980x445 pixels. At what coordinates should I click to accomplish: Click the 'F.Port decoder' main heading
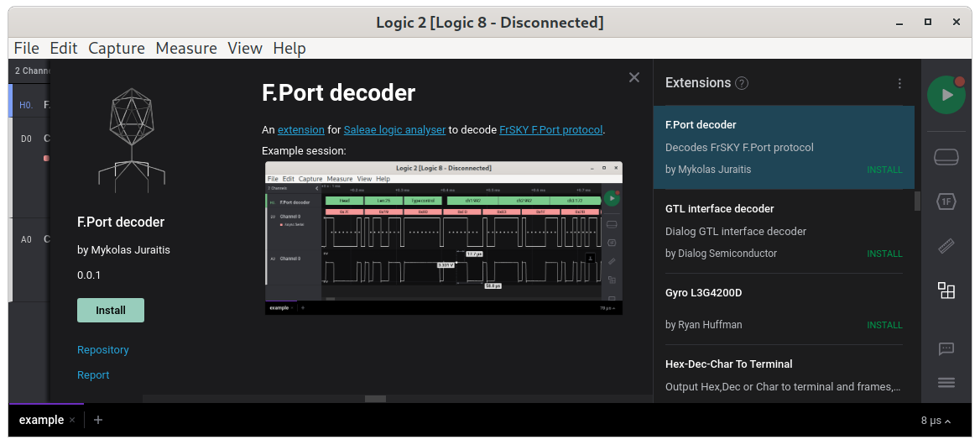pyautogui.click(x=338, y=93)
